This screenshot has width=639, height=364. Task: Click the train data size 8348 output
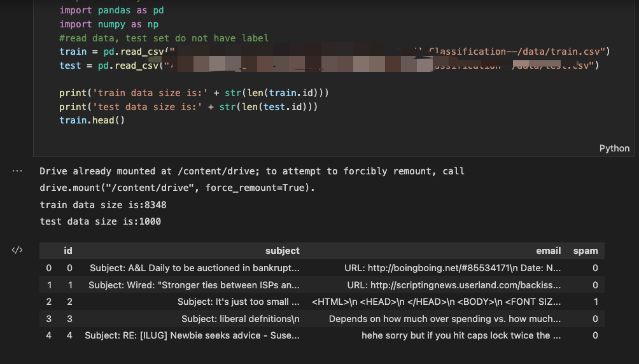click(103, 205)
